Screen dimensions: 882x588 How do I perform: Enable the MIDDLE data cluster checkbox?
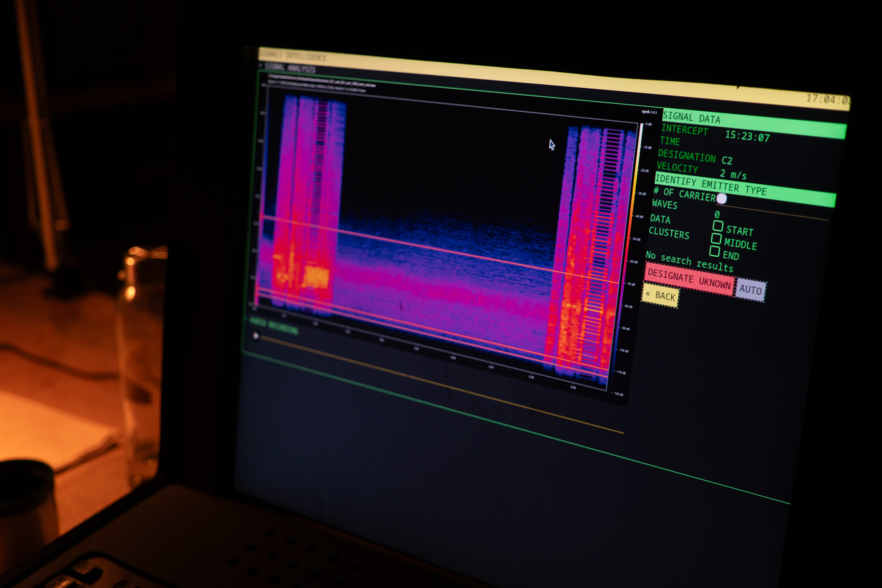(716, 239)
